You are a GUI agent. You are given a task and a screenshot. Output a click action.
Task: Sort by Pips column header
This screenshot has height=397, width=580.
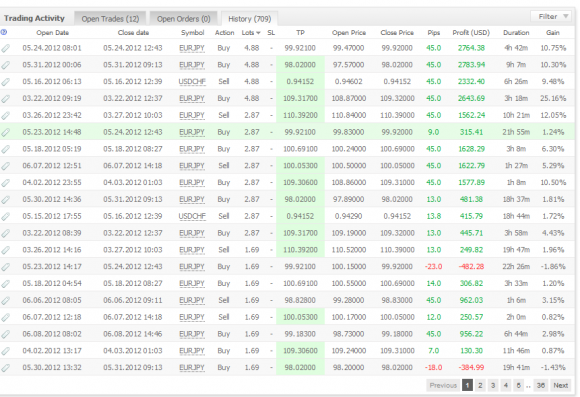point(434,33)
